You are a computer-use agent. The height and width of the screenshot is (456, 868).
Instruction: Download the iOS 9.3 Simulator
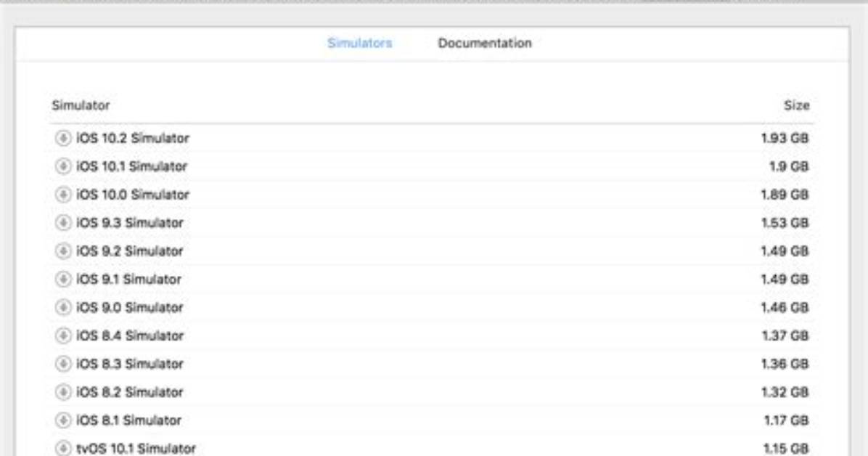click(63, 223)
